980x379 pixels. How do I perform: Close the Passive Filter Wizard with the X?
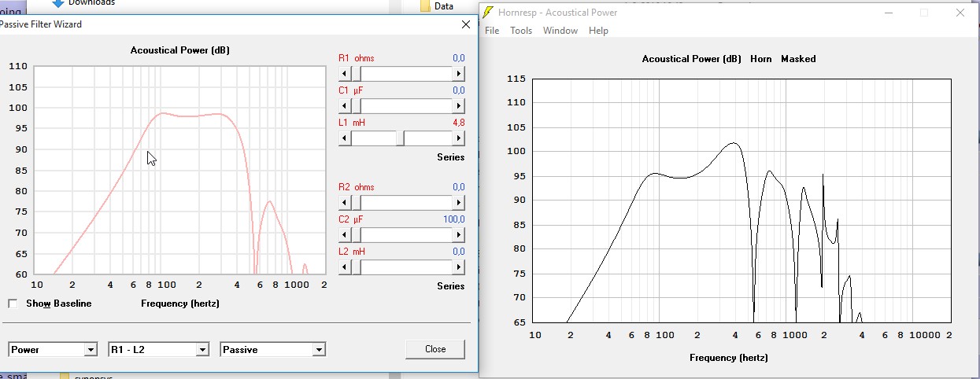[x=465, y=24]
